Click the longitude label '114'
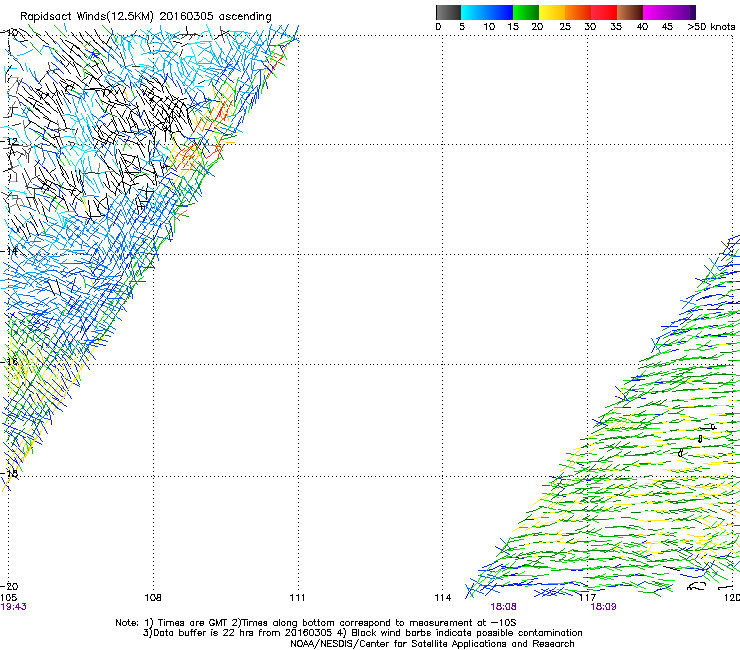This screenshot has width=740, height=650. [443, 598]
